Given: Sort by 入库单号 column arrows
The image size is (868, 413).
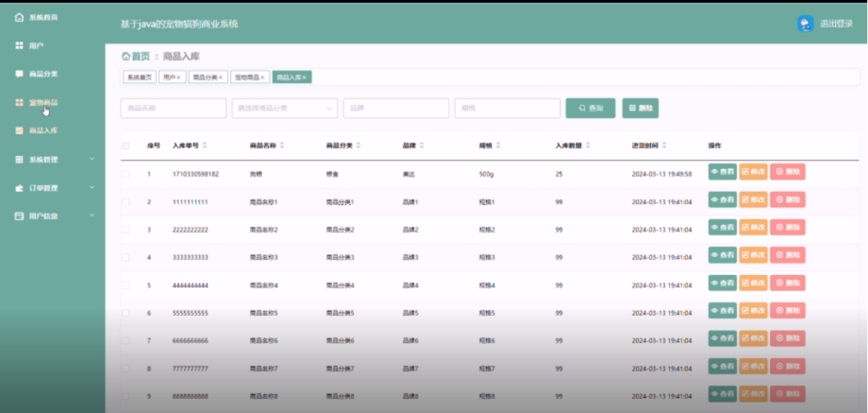Looking at the screenshot, I should (204, 146).
